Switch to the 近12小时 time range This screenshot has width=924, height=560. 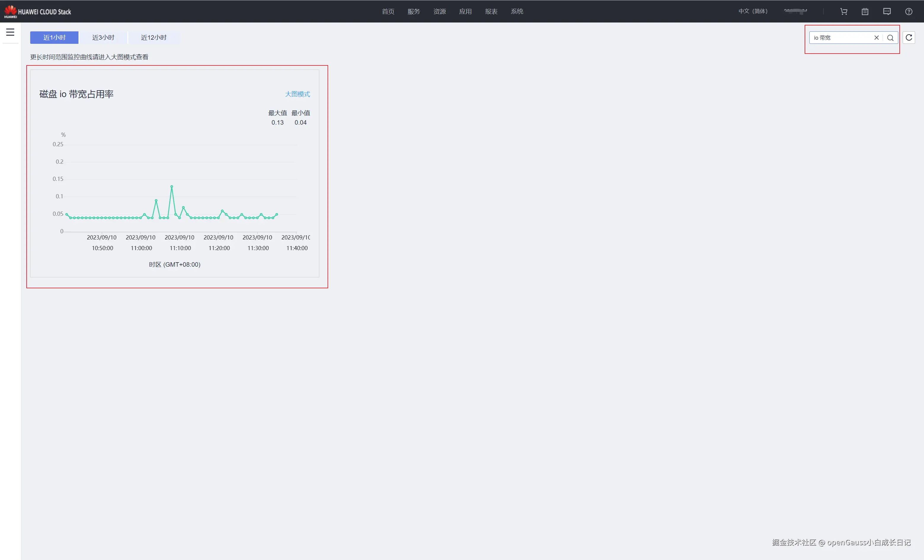tap(154, 38)
